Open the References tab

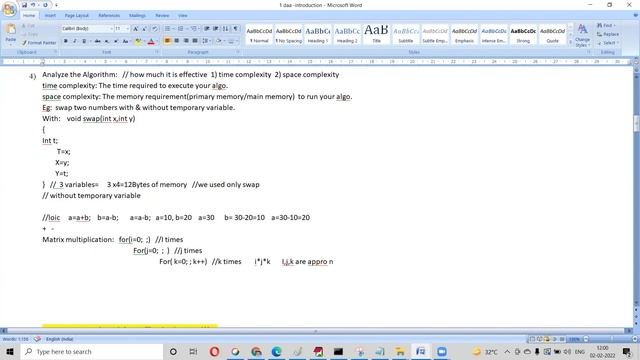click(109, 16)
